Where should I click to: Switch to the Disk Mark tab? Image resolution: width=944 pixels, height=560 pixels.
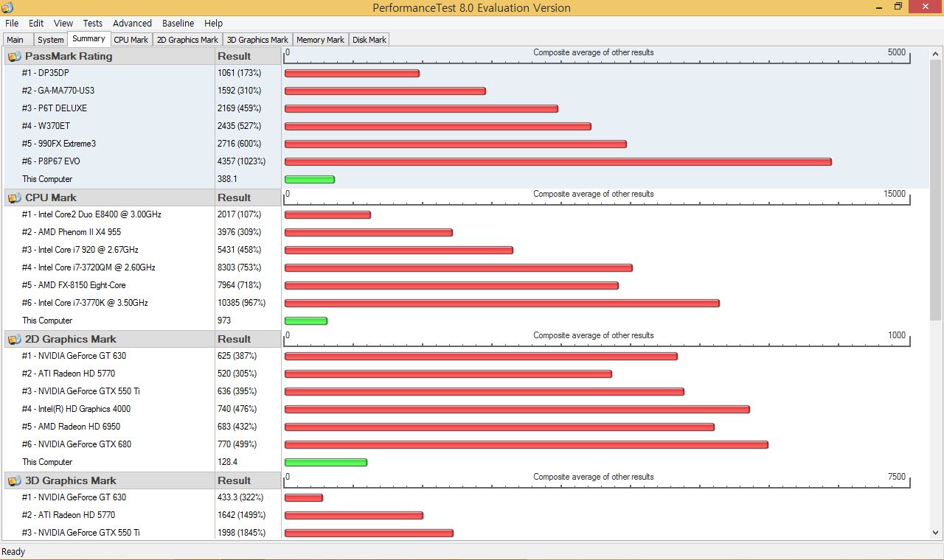point(369,40)
